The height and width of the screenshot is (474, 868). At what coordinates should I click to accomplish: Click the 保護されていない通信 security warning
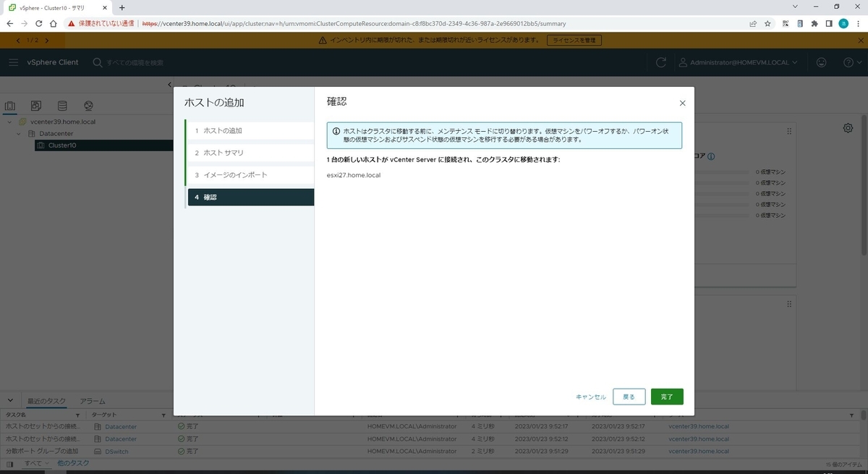click(101, 23)
